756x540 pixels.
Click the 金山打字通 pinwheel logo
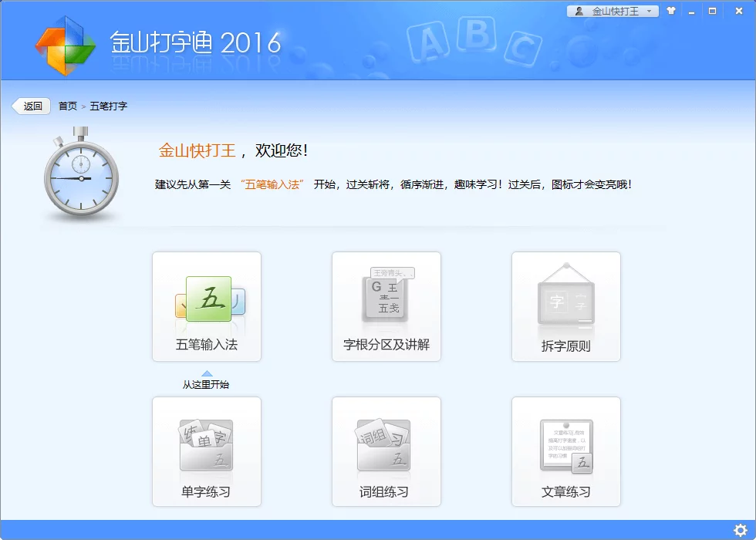tap(65, 46)
